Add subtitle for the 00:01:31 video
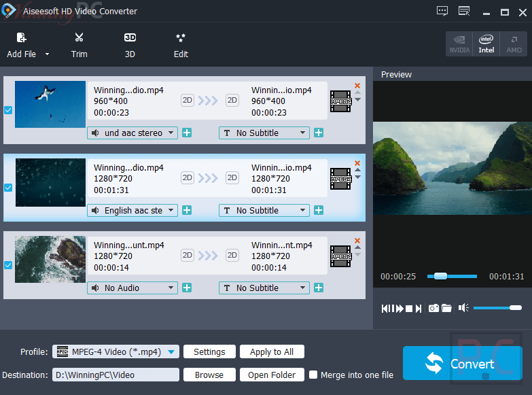Screen dimensions: 532x395 tap(319, 210)
